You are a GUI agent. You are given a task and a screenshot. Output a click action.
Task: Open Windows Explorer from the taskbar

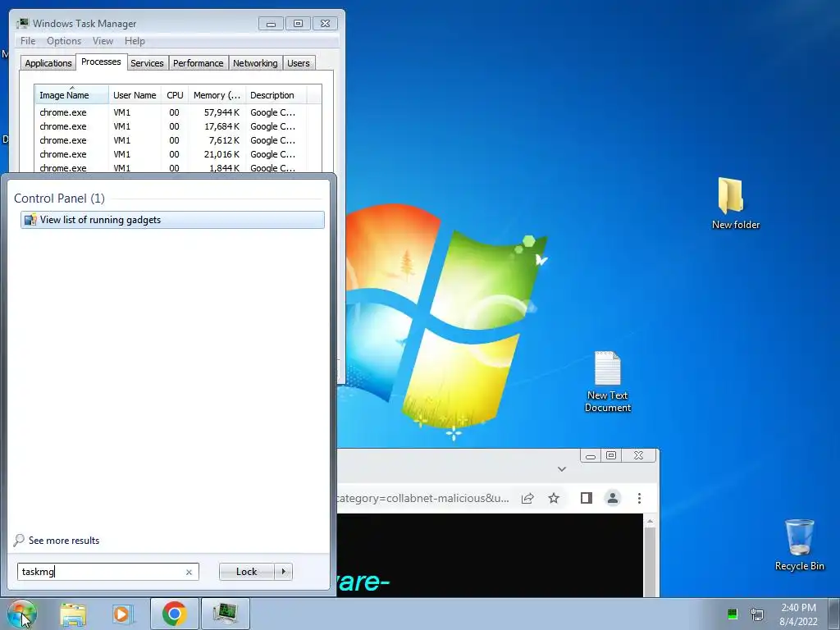tap(73, 614)
